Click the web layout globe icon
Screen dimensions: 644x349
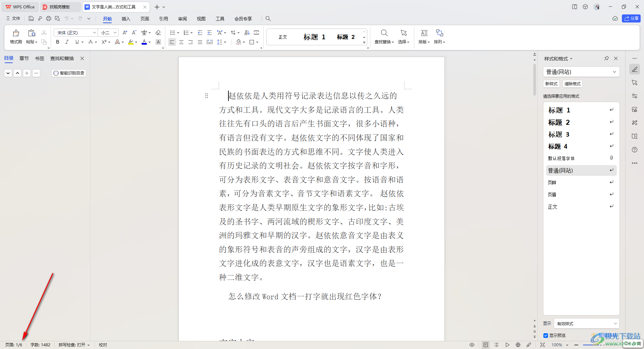tap(518, 345)
